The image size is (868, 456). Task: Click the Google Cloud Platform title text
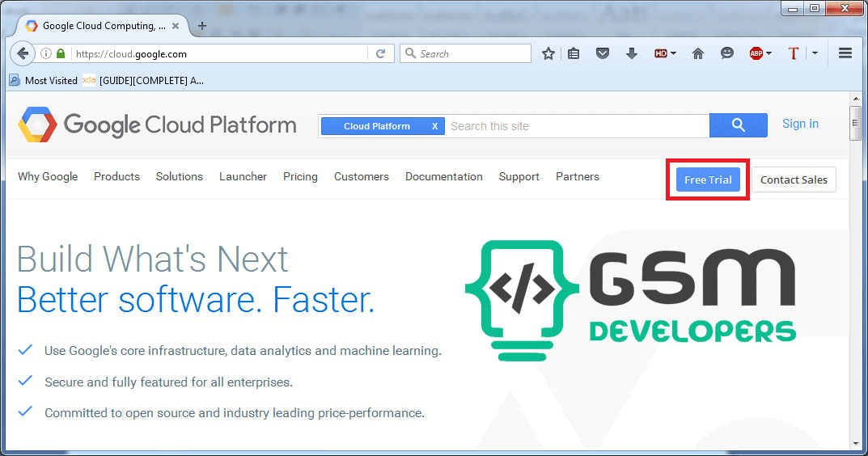tap(180, 125)
